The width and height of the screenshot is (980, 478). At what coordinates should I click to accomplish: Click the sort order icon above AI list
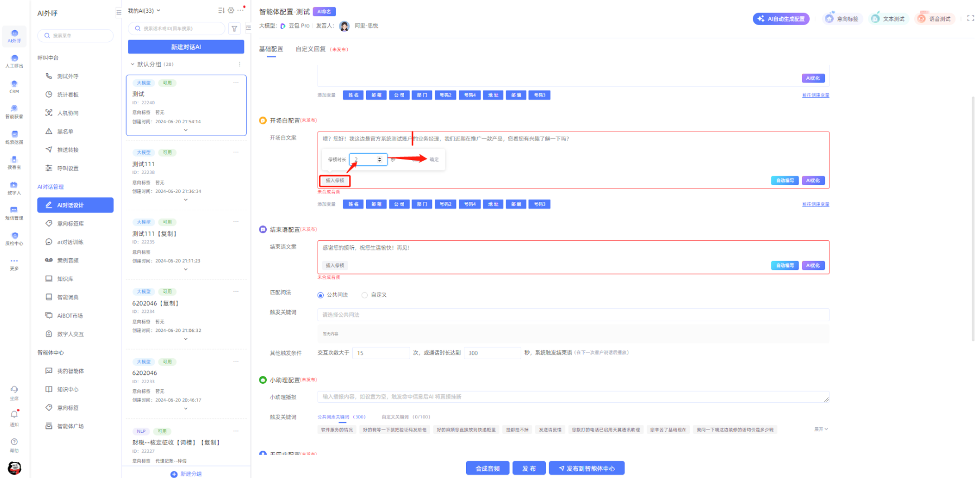(221, 11)
